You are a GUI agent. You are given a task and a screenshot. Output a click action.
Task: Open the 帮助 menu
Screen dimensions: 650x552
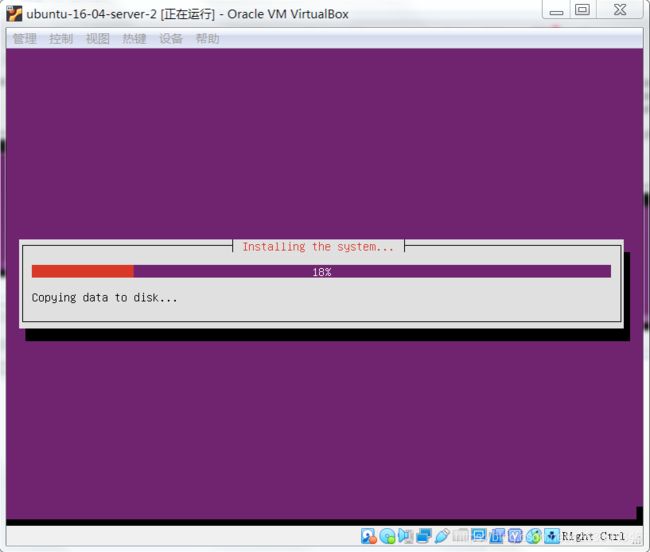(x=207, y=39)
